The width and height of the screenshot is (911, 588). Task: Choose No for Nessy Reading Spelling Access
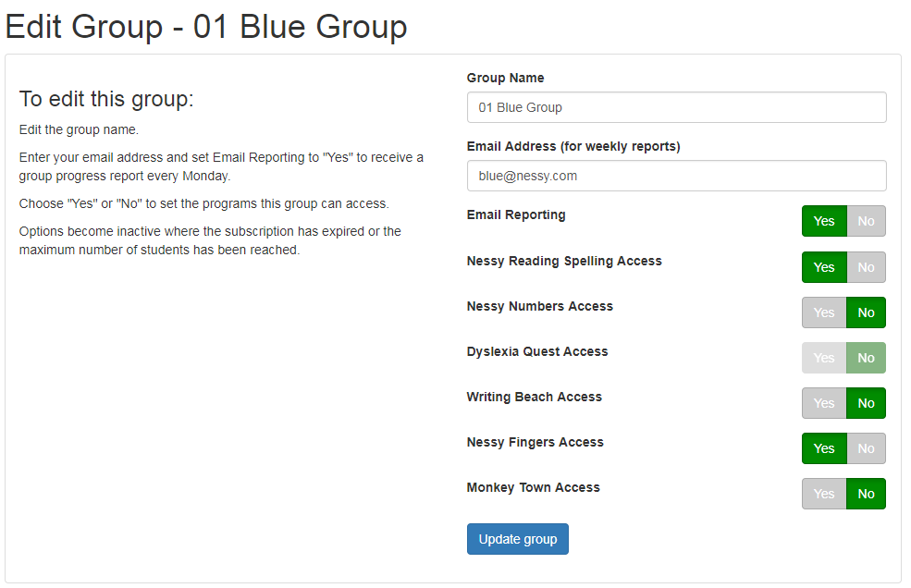[x=866, y=267]
